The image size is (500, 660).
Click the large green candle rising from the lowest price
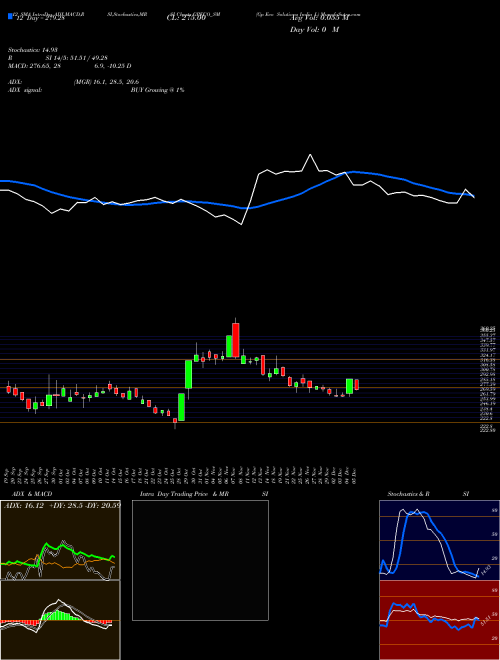[x=181, y=407]
